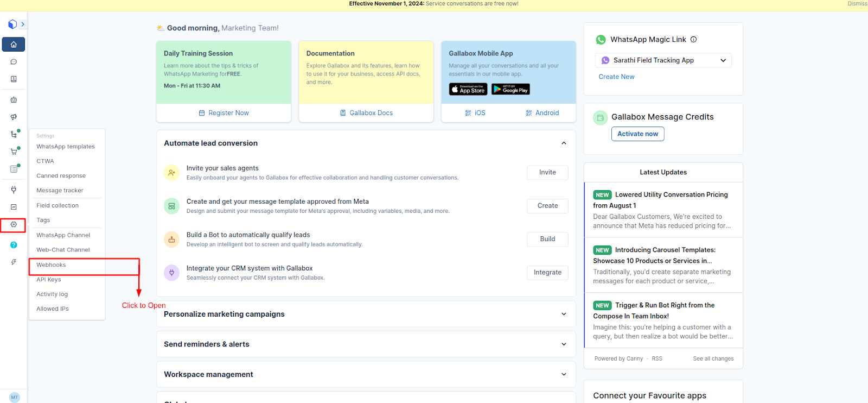Click the Create template button

tap(547, 206)
